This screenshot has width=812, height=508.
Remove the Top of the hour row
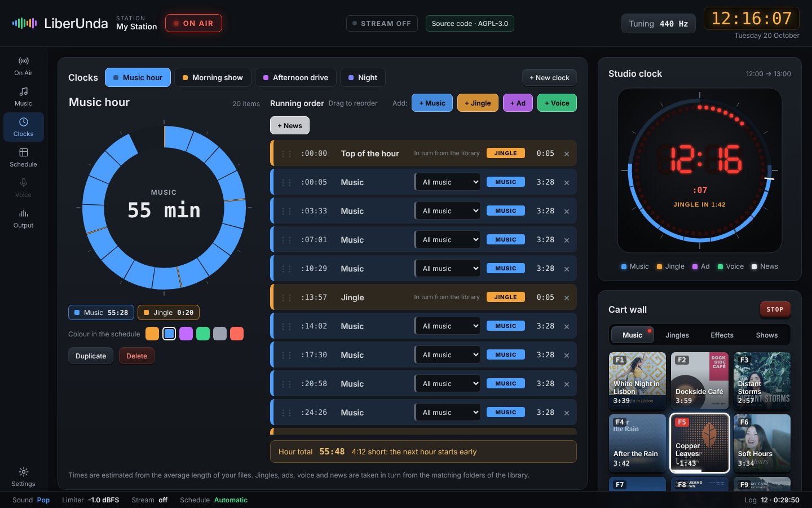pyautogui.click(x=567, y=154)
